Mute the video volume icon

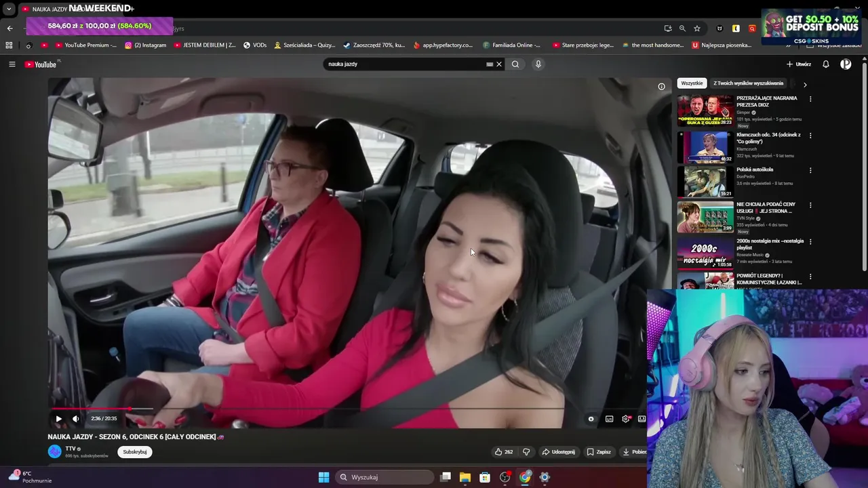pyautogui.click(x=75, y=419)
